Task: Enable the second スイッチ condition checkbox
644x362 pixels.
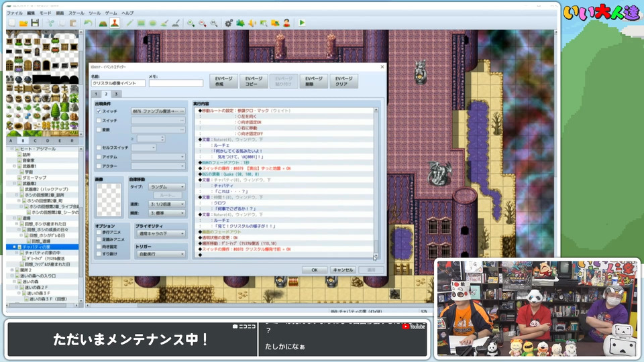Action: [x=99, y=120]
